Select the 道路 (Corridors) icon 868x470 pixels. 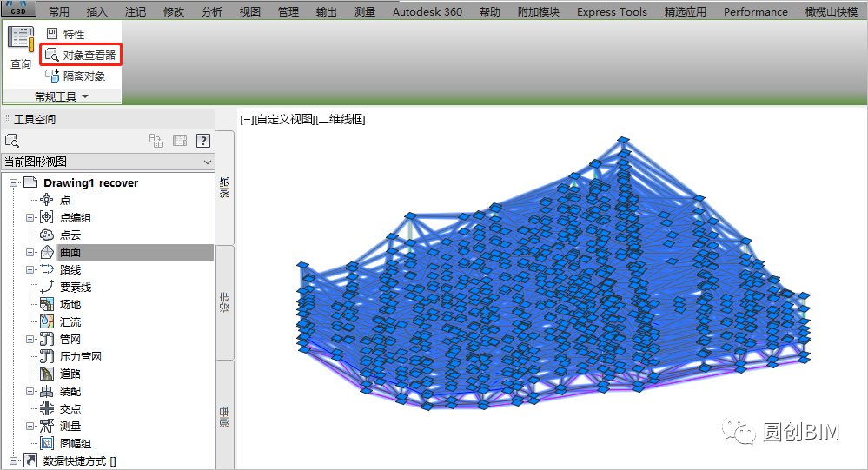(x=47, y=374)
